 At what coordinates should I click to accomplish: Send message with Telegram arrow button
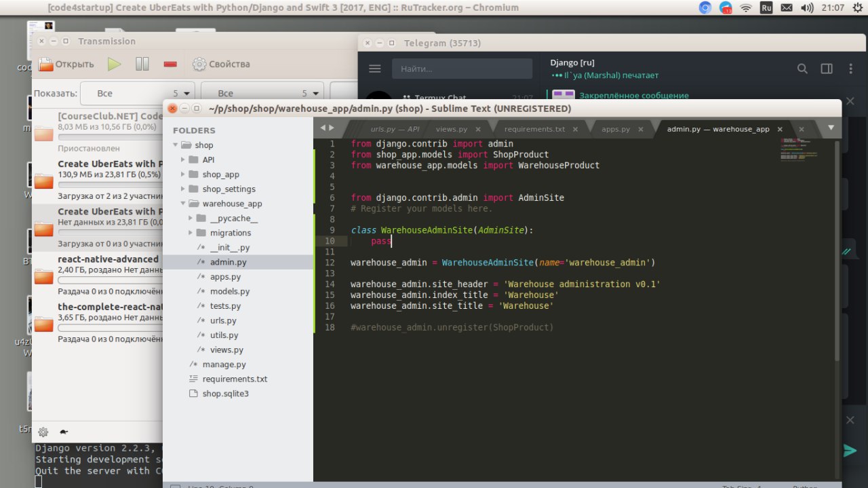[x=850, y=450]
